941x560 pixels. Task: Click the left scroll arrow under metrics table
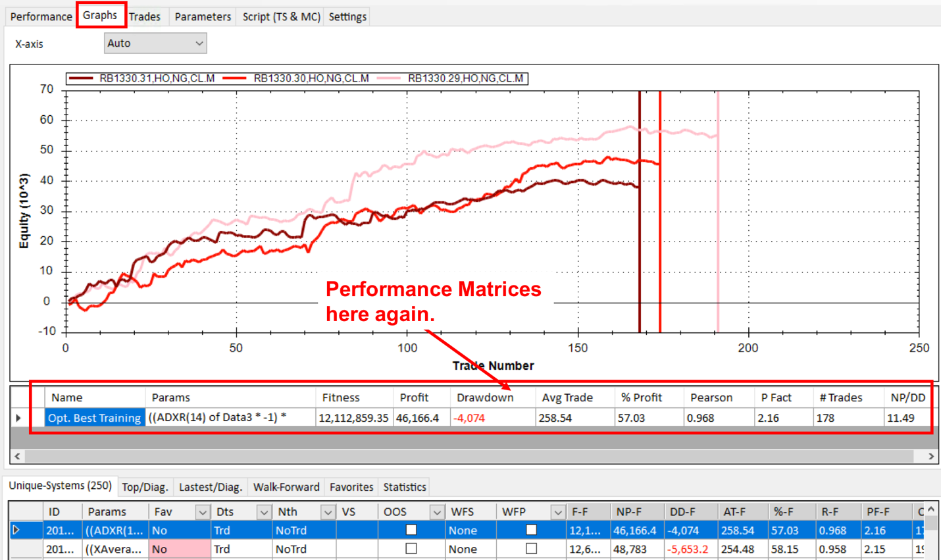pos(17,456)
